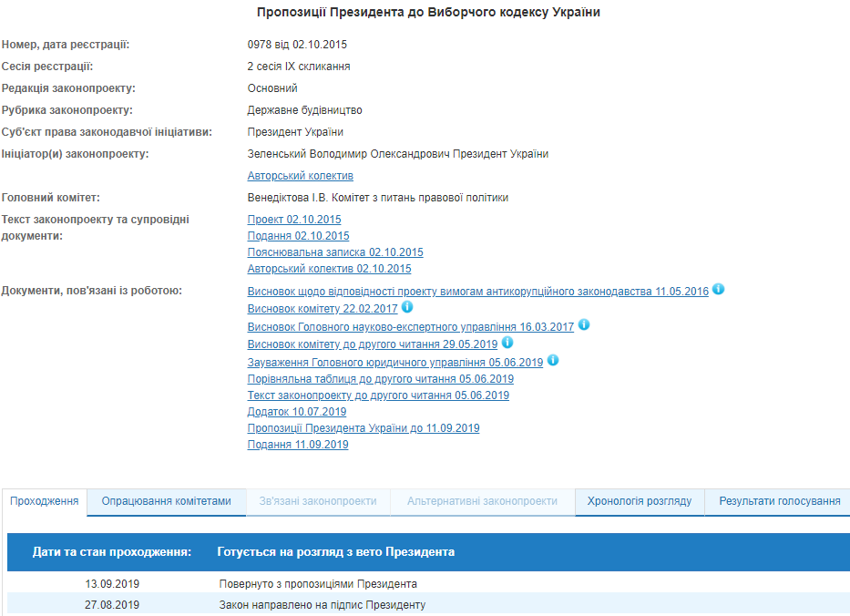Open President's proposals dated 11.09.2019
The width and height of the screenshot is (850, 616).
point(363,427)
